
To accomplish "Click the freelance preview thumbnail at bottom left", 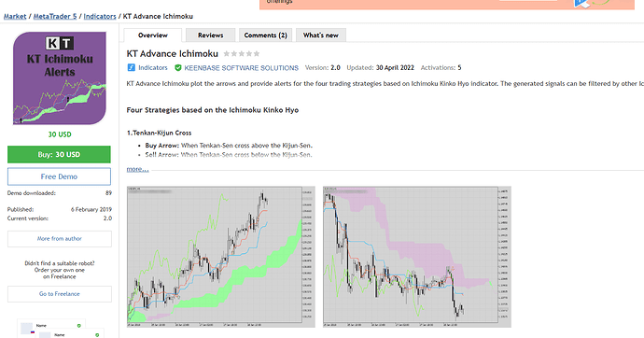I will [60, 329].
